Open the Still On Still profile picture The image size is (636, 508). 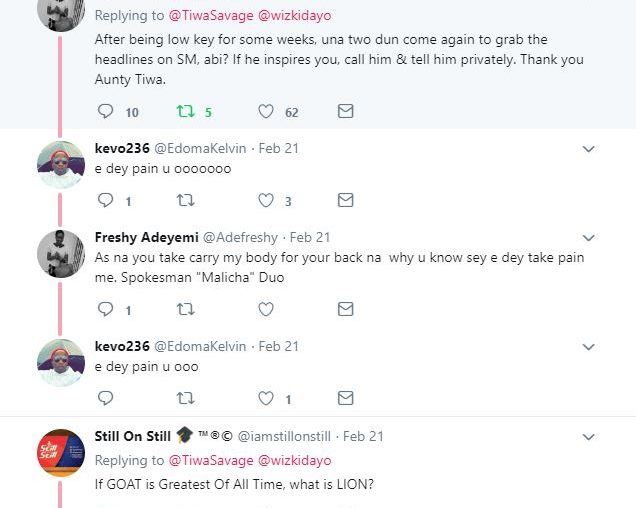coord(60,452)
